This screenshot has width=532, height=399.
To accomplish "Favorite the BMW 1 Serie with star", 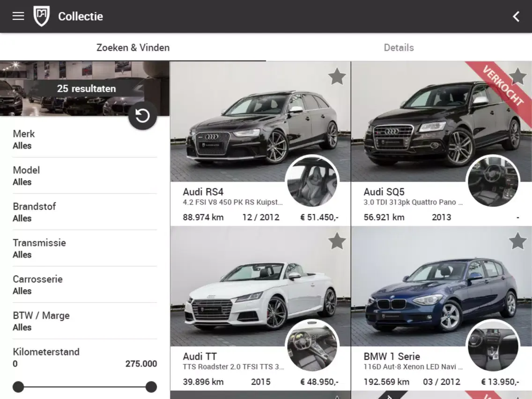I will tap(518, 241).
